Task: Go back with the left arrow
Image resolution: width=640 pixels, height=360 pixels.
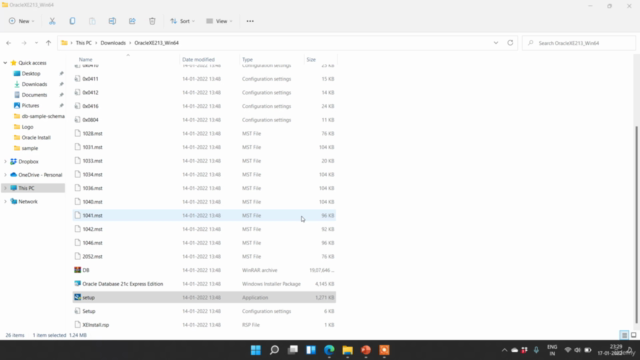Action: coord(9,43)
